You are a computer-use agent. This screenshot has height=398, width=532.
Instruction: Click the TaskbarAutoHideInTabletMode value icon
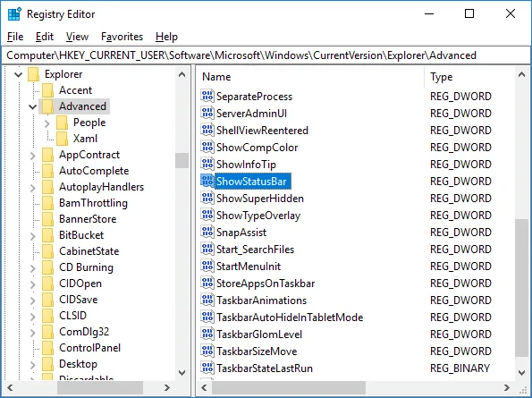[x=207, y=317]
